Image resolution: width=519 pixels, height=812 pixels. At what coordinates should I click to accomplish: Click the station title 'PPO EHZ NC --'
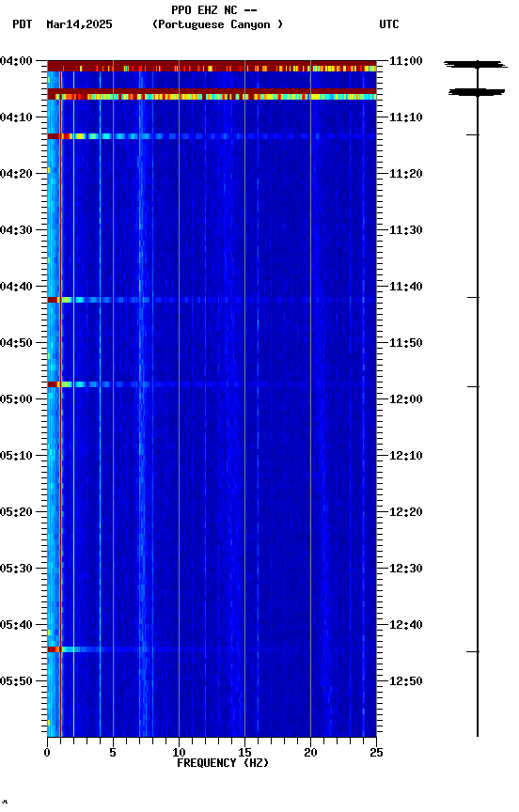tap(214, 9)
